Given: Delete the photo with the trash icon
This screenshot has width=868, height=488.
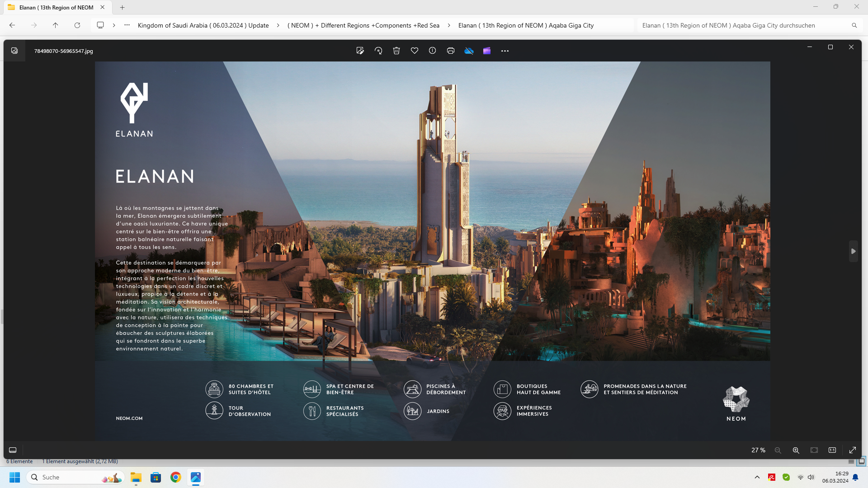Looking at the screenshot, I should point(396,51).
